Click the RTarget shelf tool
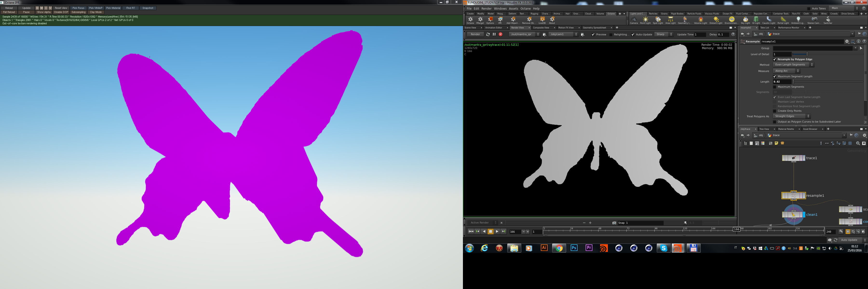This screenshot has height=289, width=868. click(480, 20)
